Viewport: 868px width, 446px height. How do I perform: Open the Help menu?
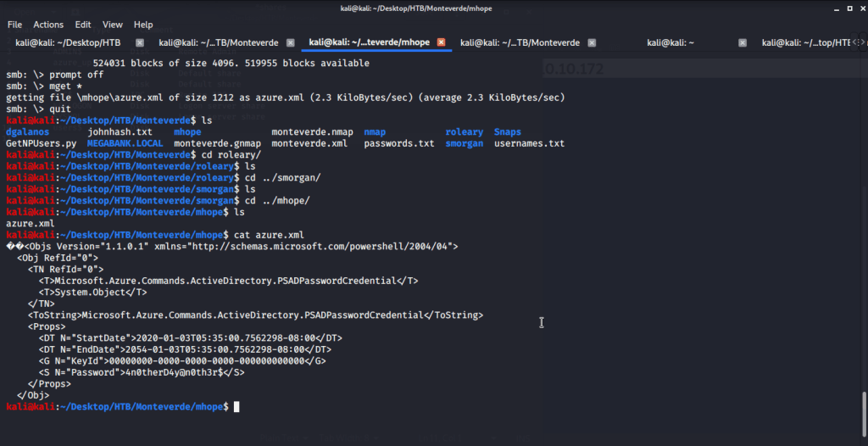pos(143,25)
